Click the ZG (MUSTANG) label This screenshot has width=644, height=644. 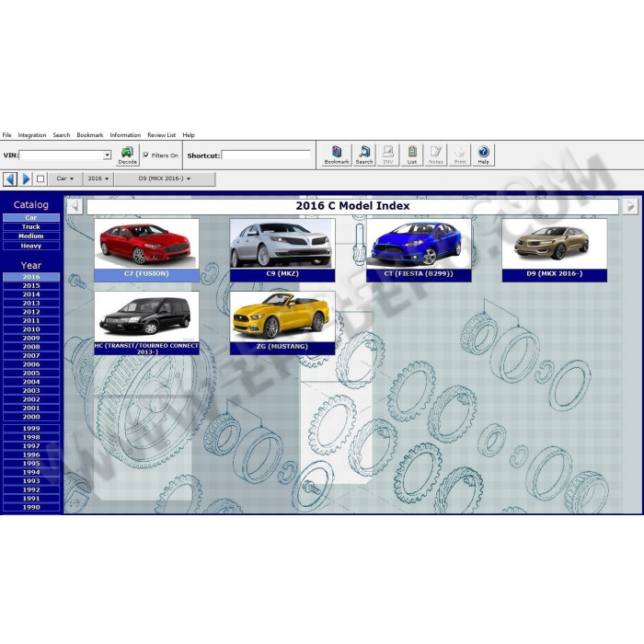click(282, 347)
